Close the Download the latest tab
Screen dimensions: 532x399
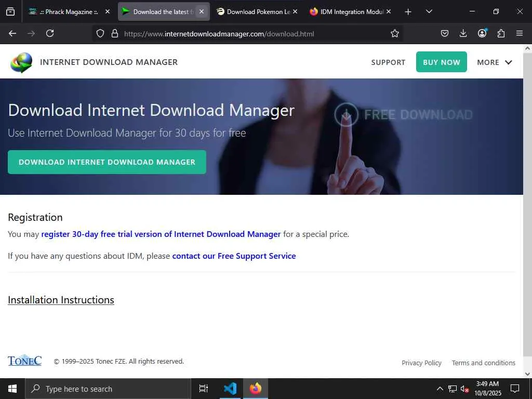click(202, 12)
